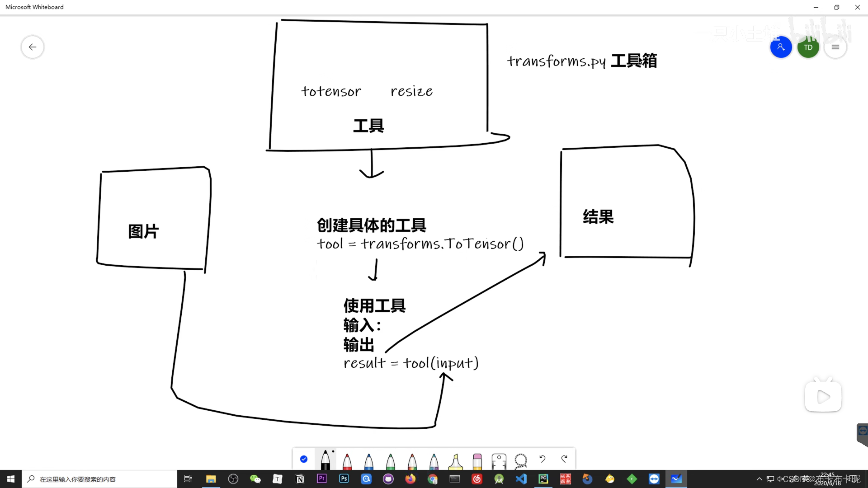Click the back arrow navigation button
Image resolution: width=868 pixels, height=488 pixels.
[32, 47]
